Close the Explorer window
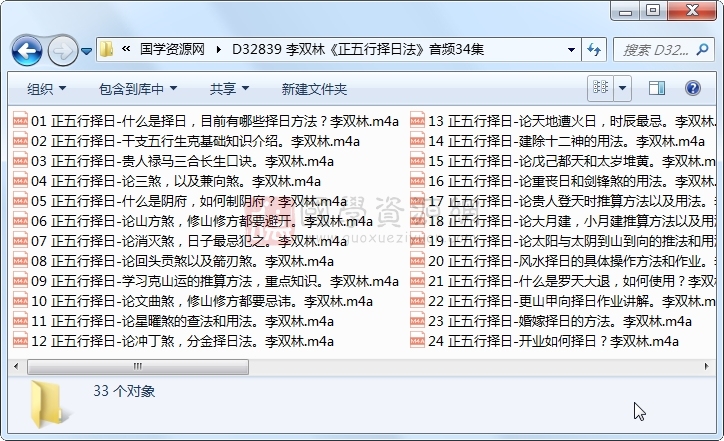This screenshot has width=724, height=441. click(692, 11)
